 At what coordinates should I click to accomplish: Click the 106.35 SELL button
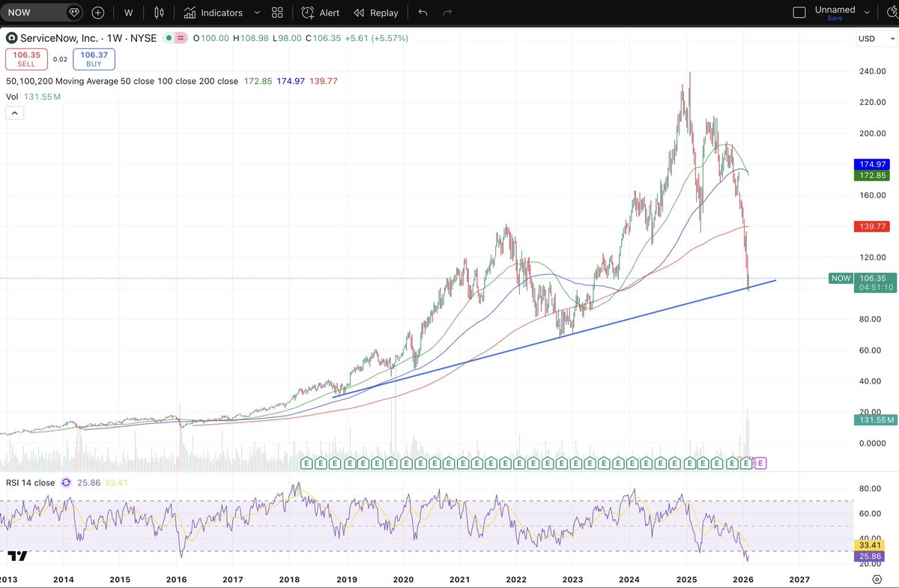(x=26, y=58)
